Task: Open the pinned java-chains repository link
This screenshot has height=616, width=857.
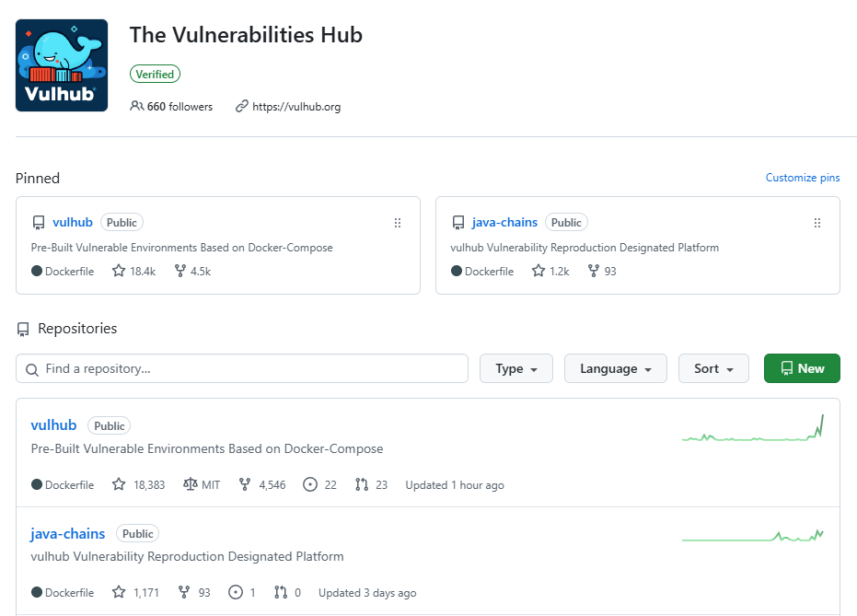Action: pos(504,223)
